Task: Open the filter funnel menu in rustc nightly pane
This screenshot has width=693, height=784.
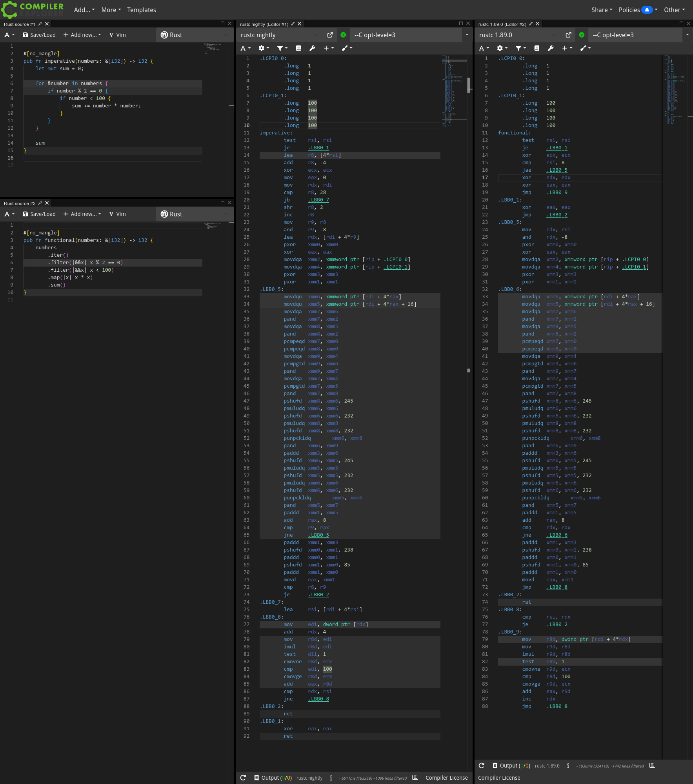Action: [x=282, y=48]
